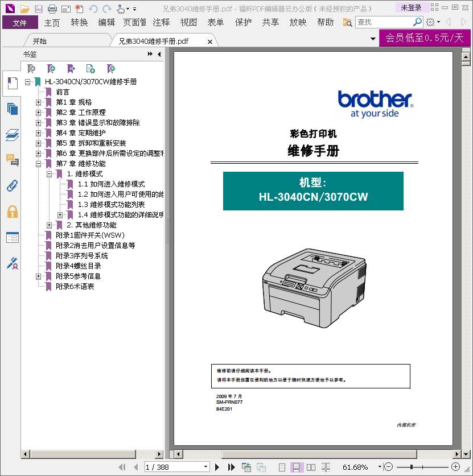Switch to continuous facing view

pos(326,467)
